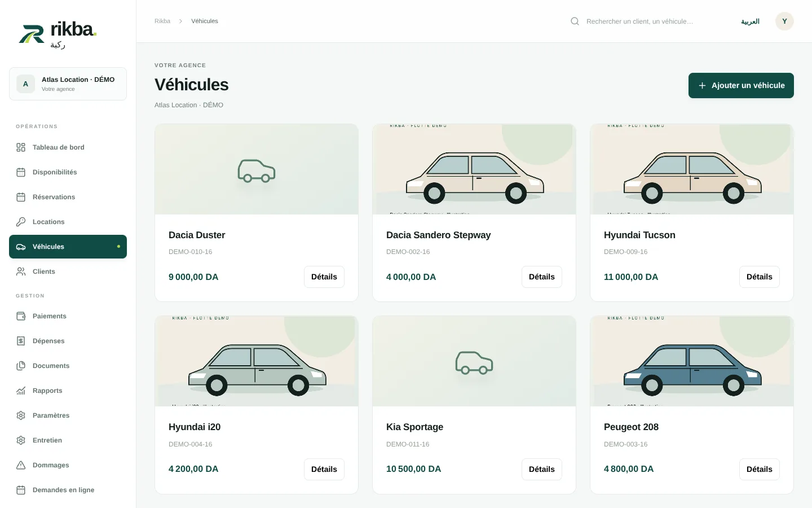Viewport: 812px width, 508px height.
Task: Click the Demandes en ligne calendar icon
Action: click(x=21, y=490)
